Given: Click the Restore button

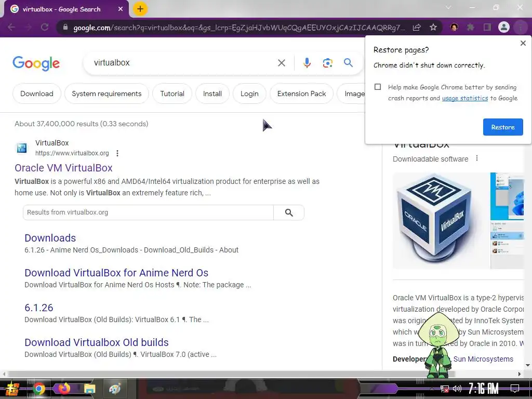Looking at the screenshot, I should pos(503,127).
